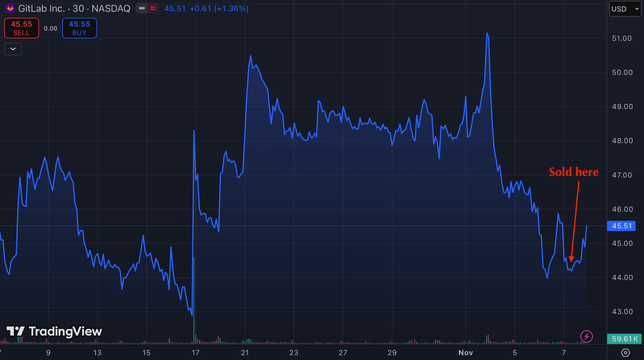Click the purple lightning bolt icon
Viewport: 644px width, 360px height.
click(586, 336)
